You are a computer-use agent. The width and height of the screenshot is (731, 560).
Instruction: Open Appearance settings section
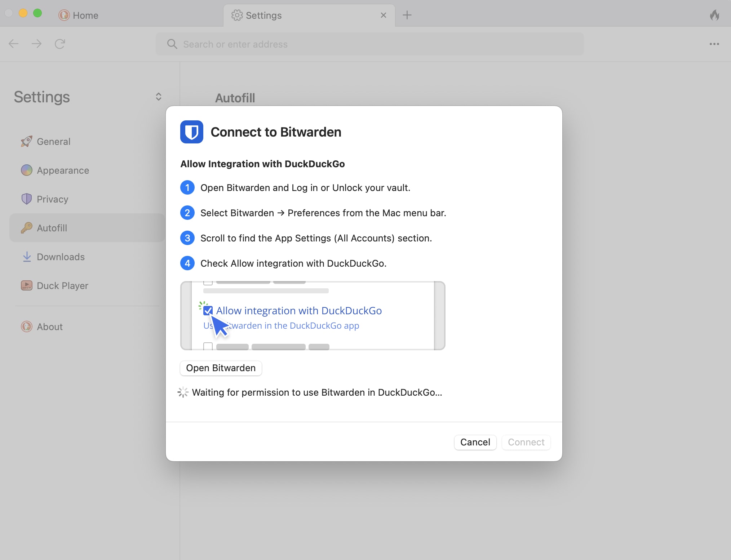(x=63, y=170)
